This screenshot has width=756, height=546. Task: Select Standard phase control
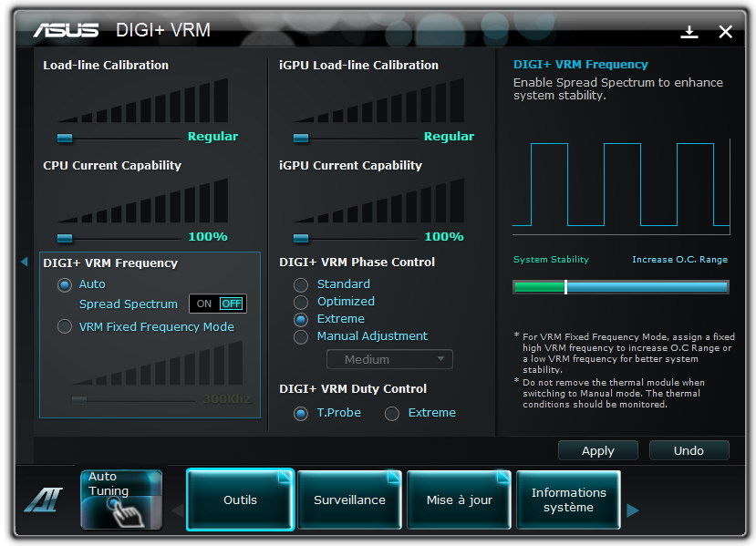click(301, 284)
